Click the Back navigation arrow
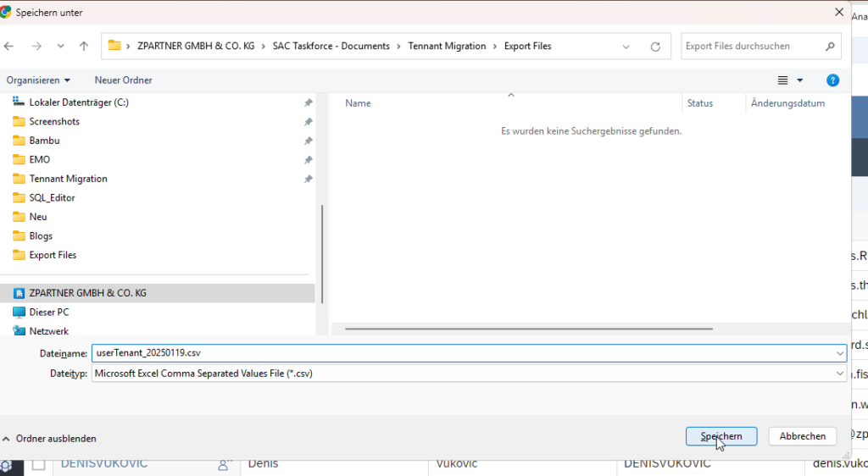Screen dimensions: 868x476 [x=9, y=46]
